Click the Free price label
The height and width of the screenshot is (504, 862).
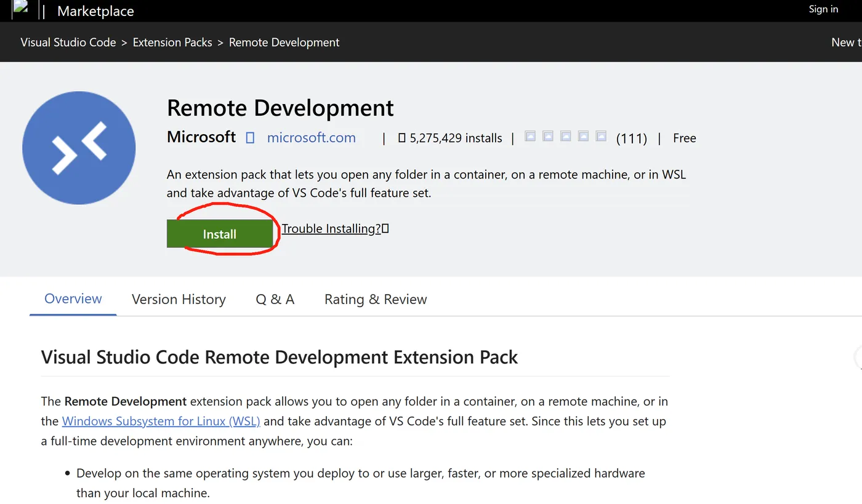pyautogui.click(x=685, y=138)
